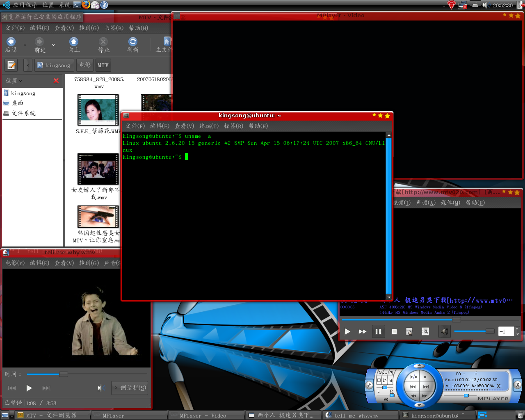Open the terminal launcher in the top panel
The height and width of the screenshot is (420, 525).
point(77,5)
